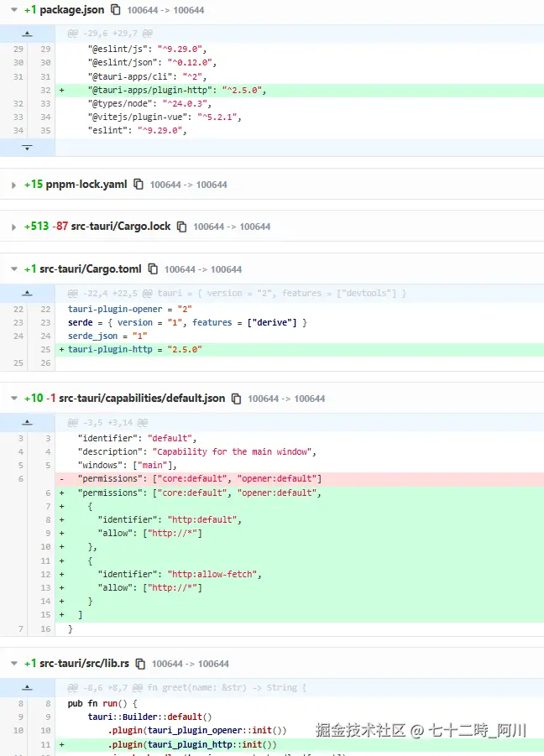
Task: Click the tauri::Builder::default() line
Action: pyautogui.click(x=300, y=717)
